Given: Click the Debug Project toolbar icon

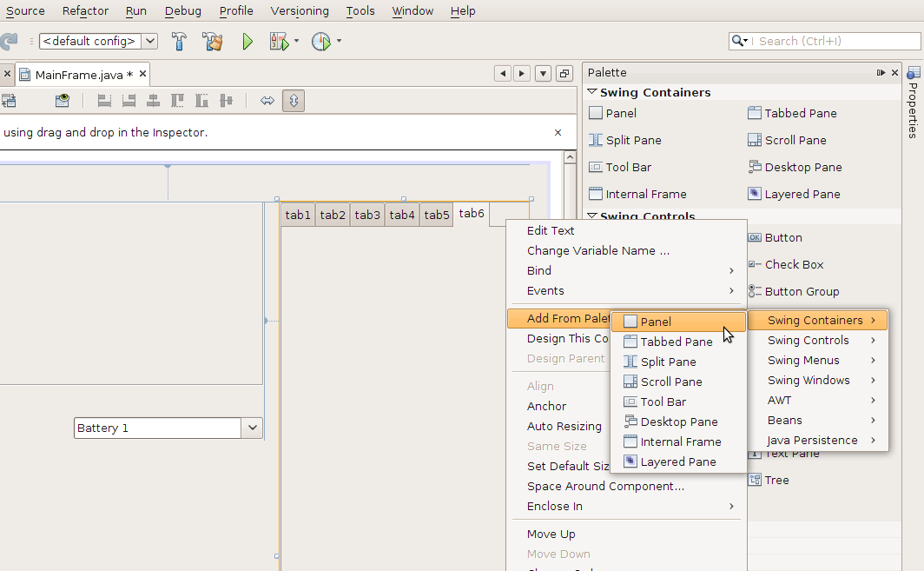Looking at the screenshot, I should 280,42.
